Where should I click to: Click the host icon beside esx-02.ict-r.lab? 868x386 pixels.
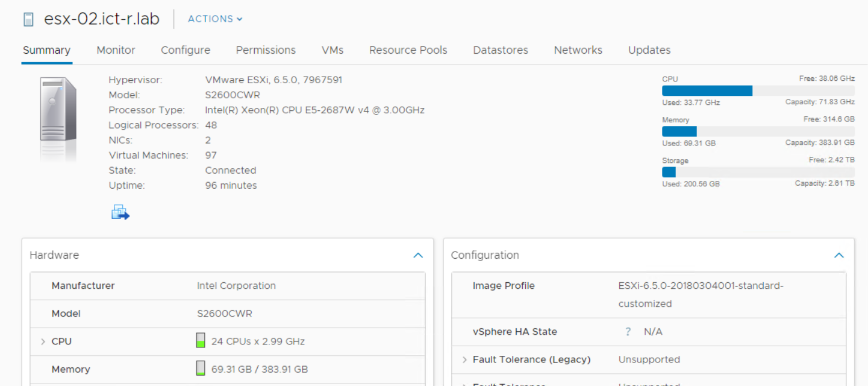[x=28, y=19]
